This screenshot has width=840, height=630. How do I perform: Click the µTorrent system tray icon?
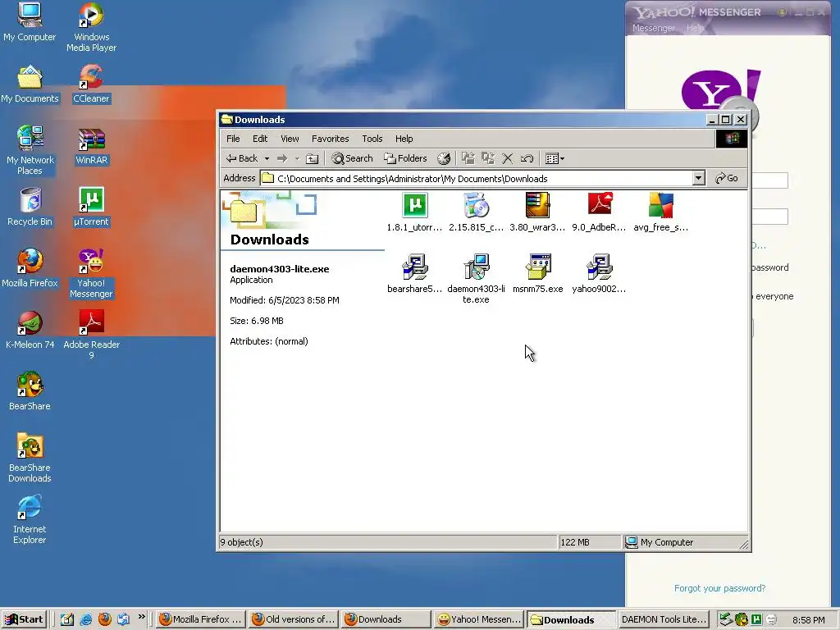tap(756, 619)
